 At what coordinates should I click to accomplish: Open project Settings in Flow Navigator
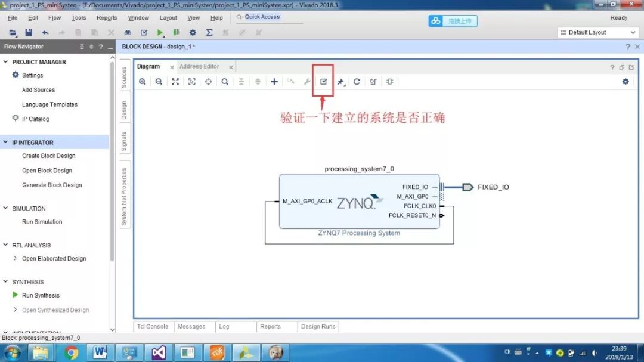(32, 75)
